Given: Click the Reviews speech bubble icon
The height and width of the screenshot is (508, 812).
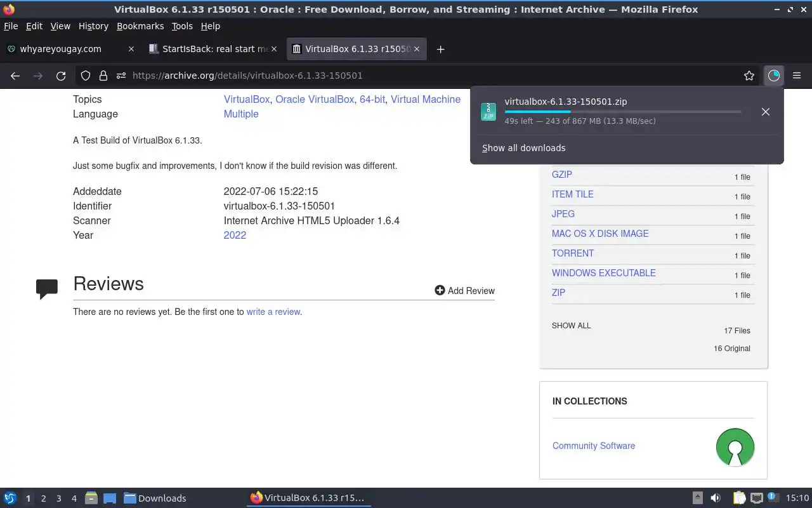Looking at the screenshot, I should pos(47,289).
